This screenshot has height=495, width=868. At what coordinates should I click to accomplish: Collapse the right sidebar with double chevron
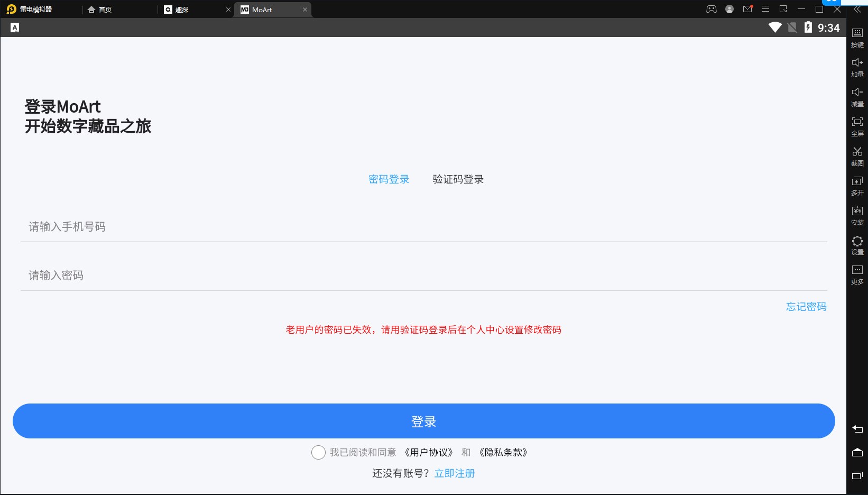pos(857,10)
